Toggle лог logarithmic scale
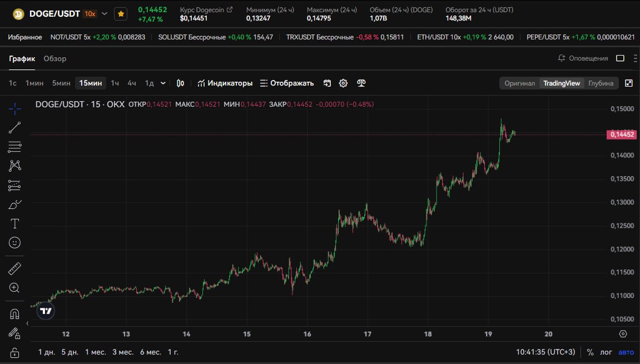Screen dimensions: 640x364 [x=606, y=352]
